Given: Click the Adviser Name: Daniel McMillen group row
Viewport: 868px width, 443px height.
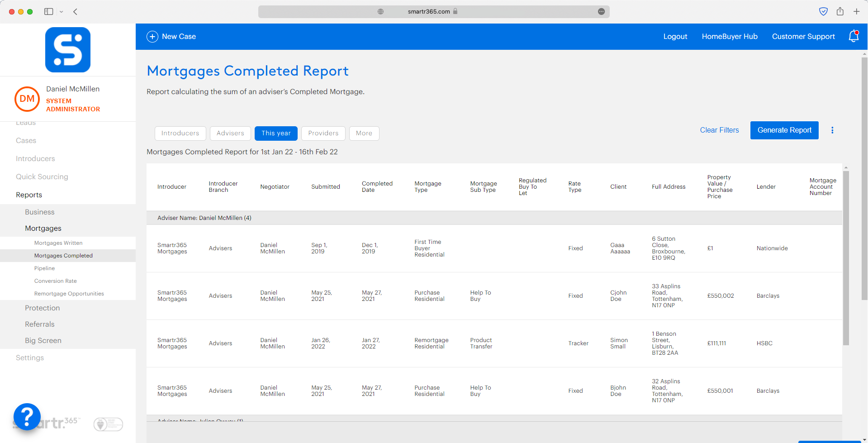Looking at the screenshot, I should click(x=494, y=218).
